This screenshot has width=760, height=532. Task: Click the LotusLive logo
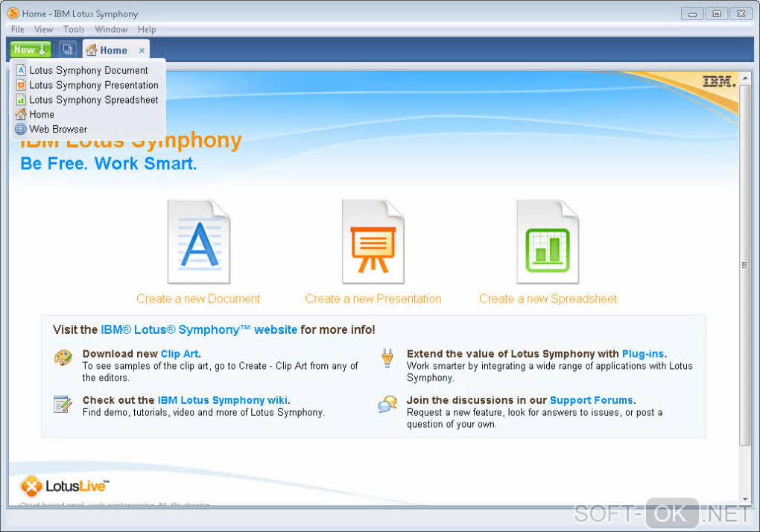pos(65,486)
